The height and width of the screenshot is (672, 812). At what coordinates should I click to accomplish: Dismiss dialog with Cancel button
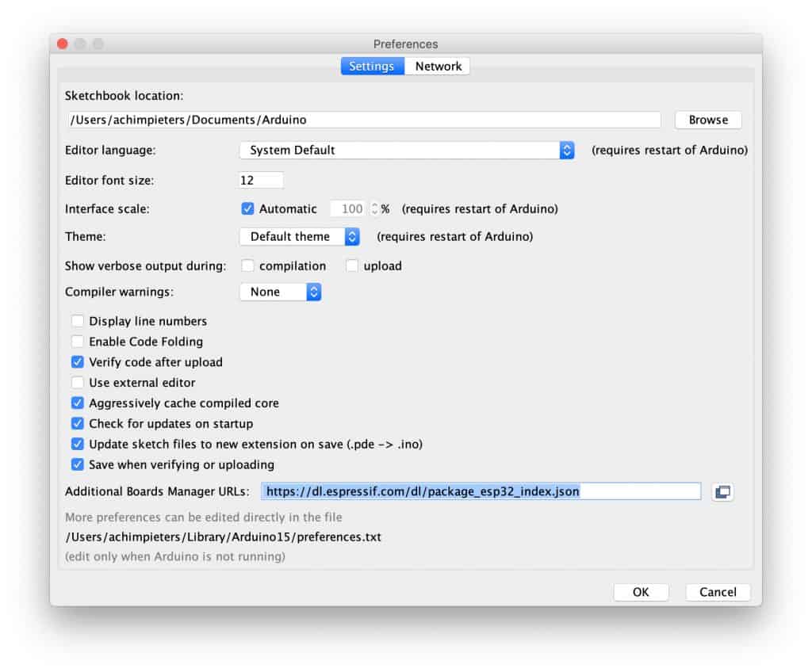pos(717,592)
